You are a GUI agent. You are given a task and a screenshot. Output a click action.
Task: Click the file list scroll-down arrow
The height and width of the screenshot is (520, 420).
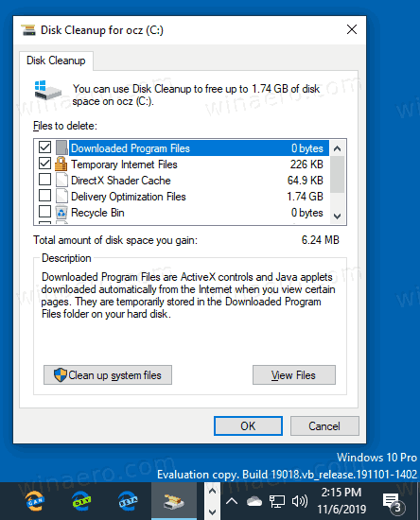(338, 217)
